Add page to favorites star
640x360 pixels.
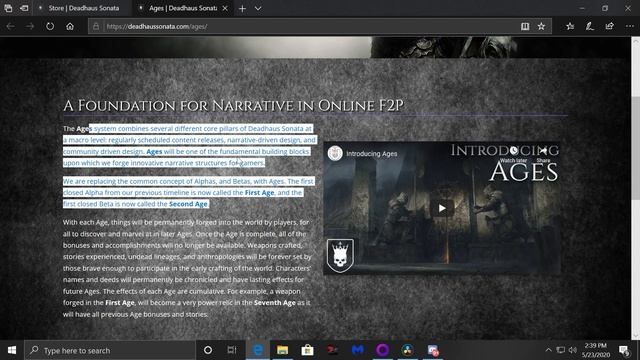click(541, 27)
